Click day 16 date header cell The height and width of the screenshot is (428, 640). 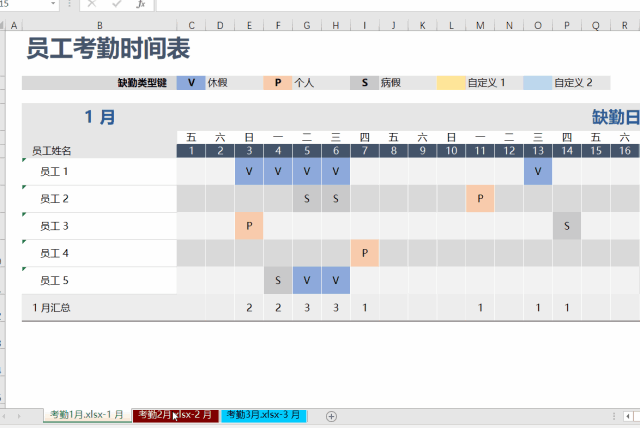pyautogui.click(x=625, y=151)
